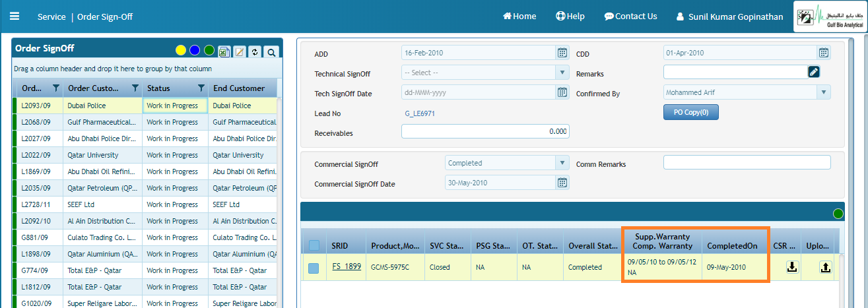Screen dimensions: 868x308
Task: Click green status circle above SRID grid
Action: pos(838,213)
